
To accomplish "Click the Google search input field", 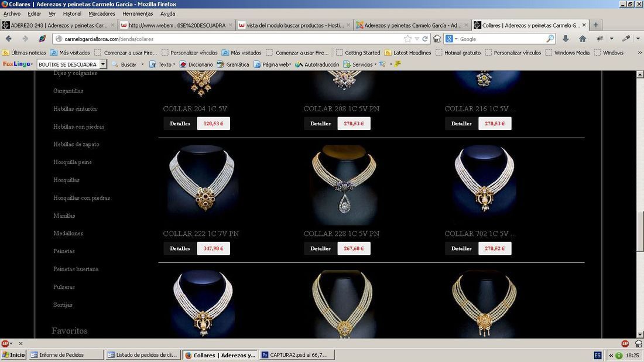I will point(502,39).
